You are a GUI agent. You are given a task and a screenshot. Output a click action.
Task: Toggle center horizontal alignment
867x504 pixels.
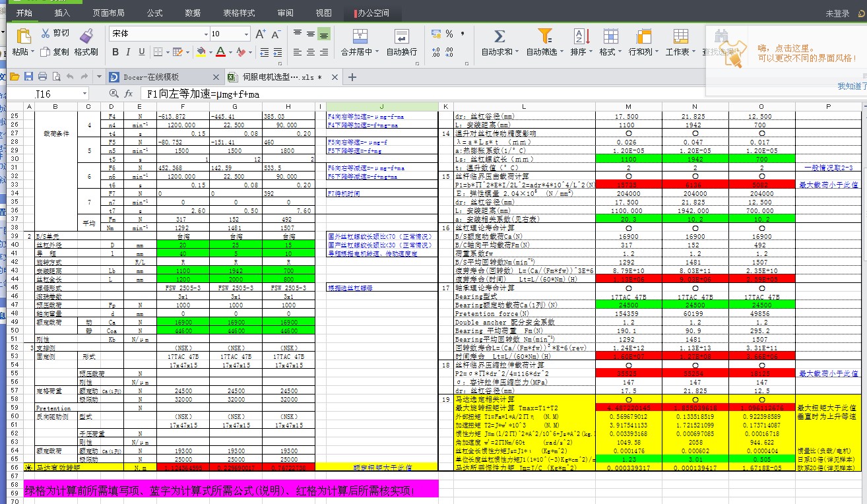[310, 52]
